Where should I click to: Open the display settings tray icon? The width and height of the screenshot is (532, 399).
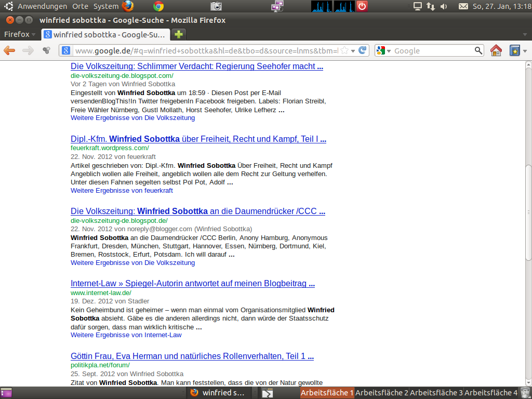click(417, 6)
